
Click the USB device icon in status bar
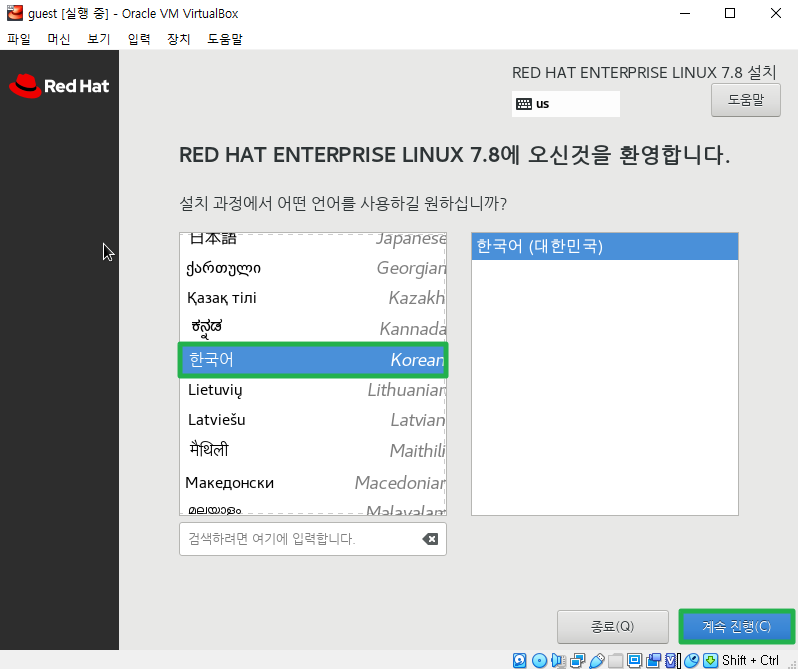click(597, 660)
